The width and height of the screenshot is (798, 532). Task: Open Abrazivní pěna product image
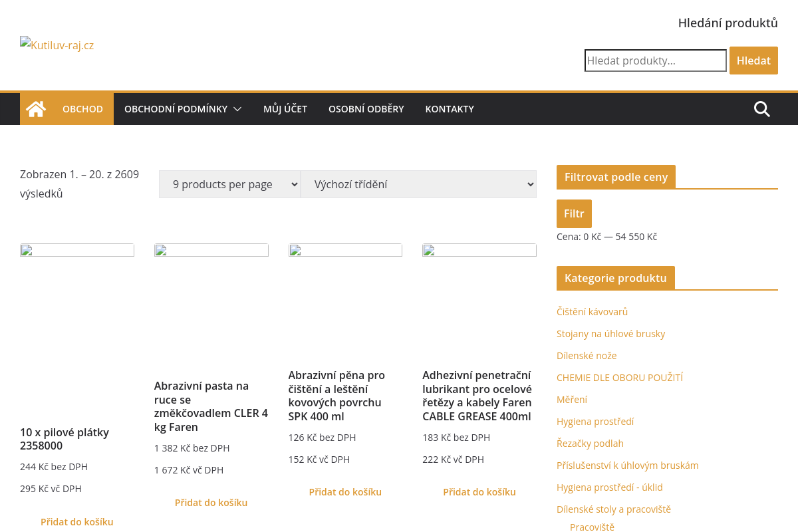pos(345,251)
